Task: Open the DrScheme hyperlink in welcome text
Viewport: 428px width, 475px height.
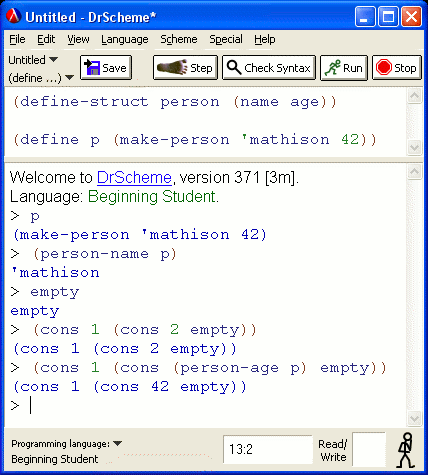Action: coord(134,177)
